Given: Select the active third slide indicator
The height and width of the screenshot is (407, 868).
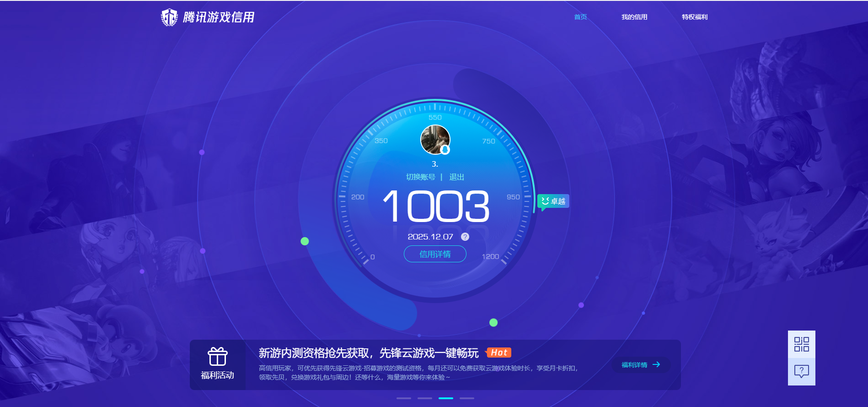Looking at the screenshot, I should [x=446, y=398].
